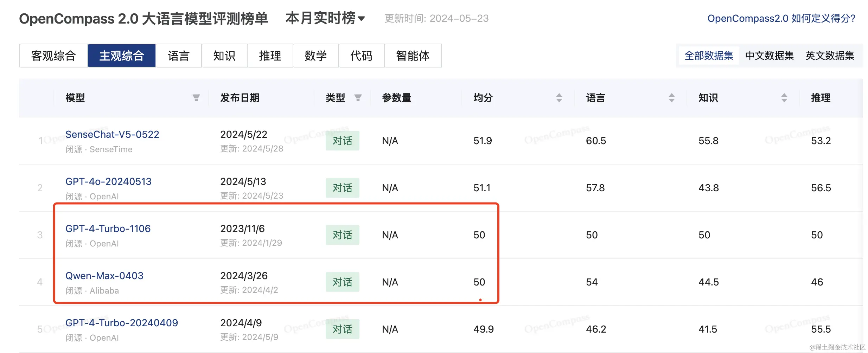
Task: Click reasoning score 46
Action: (x=817, y=282)
